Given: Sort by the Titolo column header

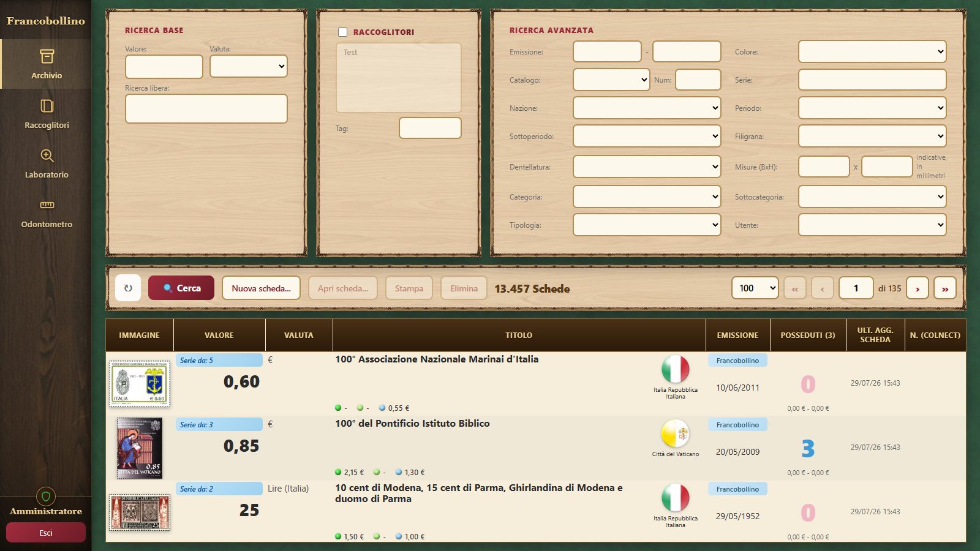Looking at the screenshot, I should point(519,335).
